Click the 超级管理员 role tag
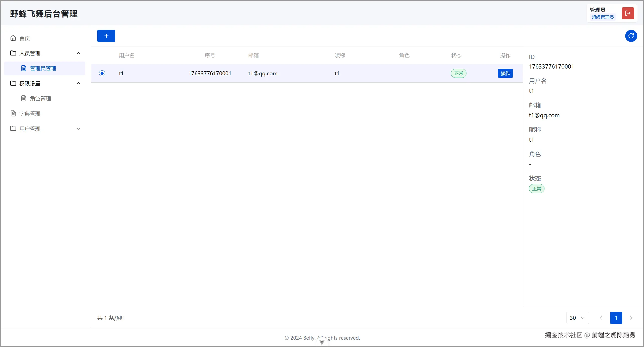644x347 pixels. click(603, 17)
